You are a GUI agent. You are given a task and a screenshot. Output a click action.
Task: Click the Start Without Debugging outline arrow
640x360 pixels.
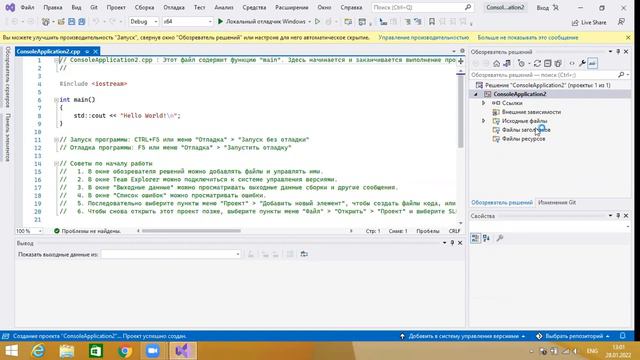[x=317, y=21]
